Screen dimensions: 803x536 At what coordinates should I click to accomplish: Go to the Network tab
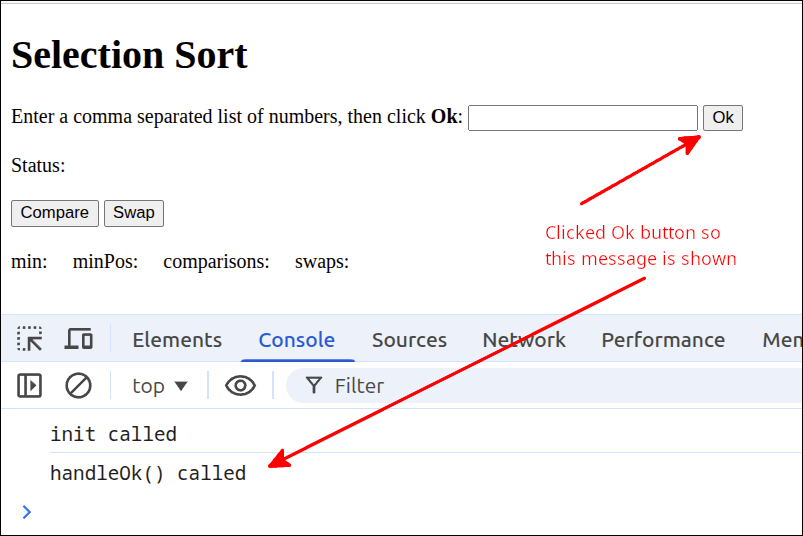(x=524, y=340)
